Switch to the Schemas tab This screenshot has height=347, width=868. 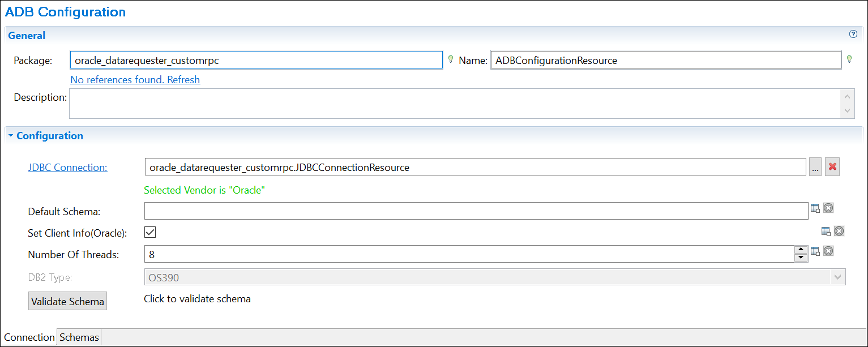click(x=79, y=337)
